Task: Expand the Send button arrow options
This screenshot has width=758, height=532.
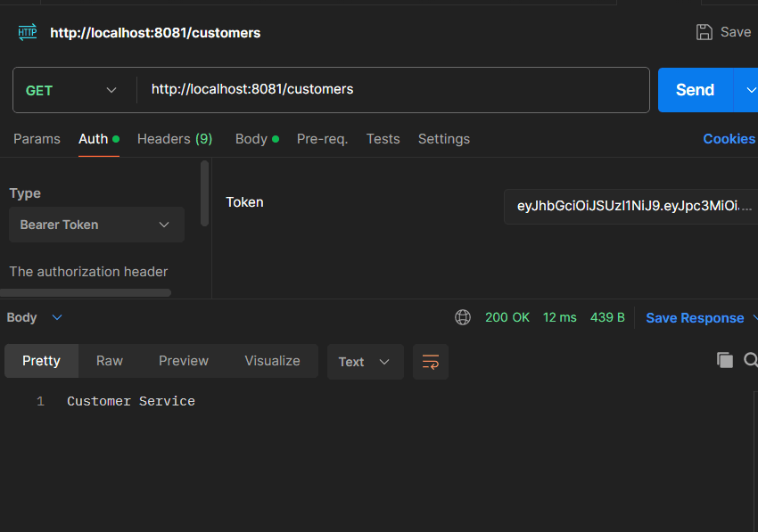Action: 746,90
